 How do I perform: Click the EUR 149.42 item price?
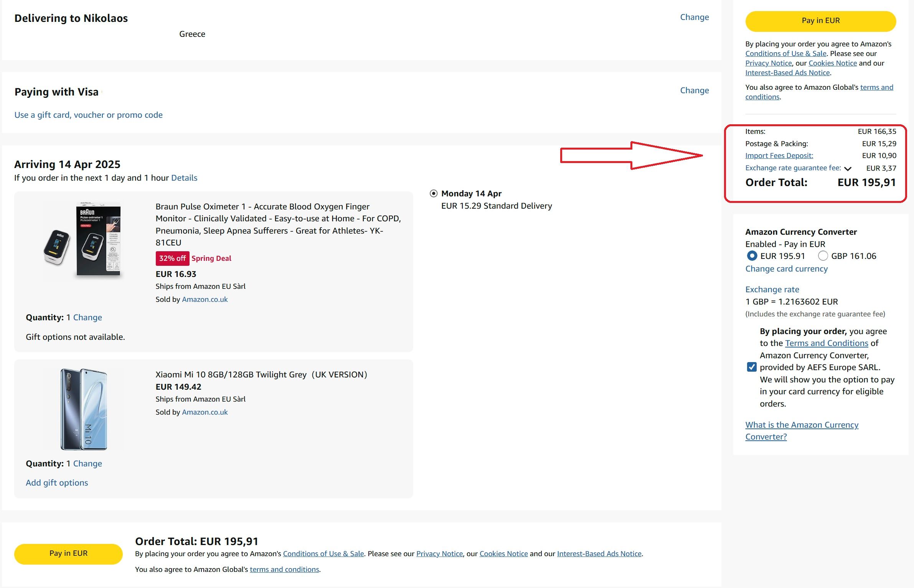click(x=178, y=387)
